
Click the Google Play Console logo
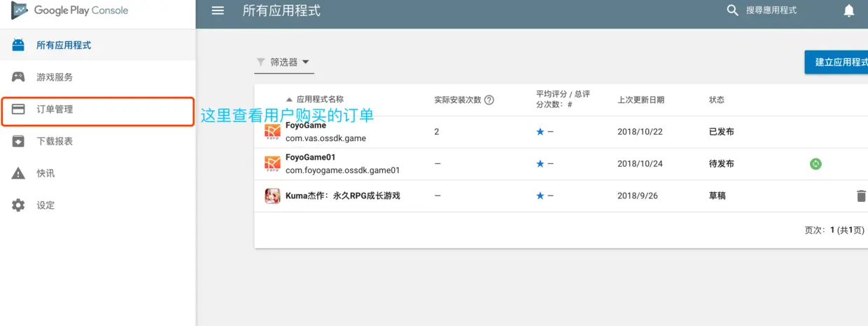coord(70,11)
